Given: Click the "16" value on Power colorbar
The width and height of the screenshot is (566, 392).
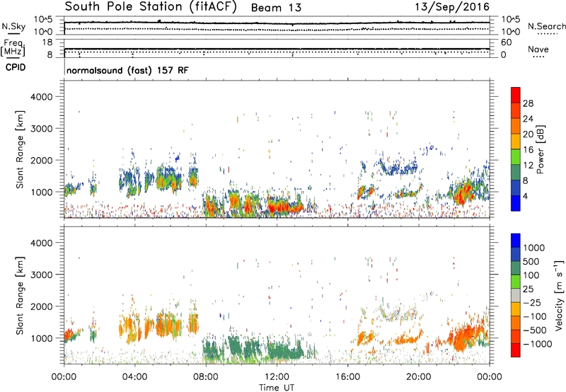Looking at the screenshot, I should point(528,150).
